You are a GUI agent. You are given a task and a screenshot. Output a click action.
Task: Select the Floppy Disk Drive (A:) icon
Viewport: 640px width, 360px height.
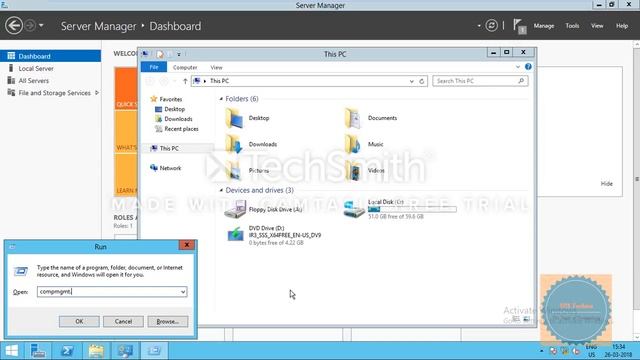click(x=236, y=209)
